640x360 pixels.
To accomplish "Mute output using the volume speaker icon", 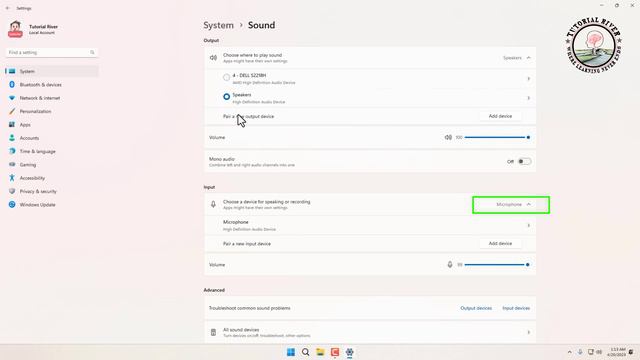I will [x=448, y=138].
